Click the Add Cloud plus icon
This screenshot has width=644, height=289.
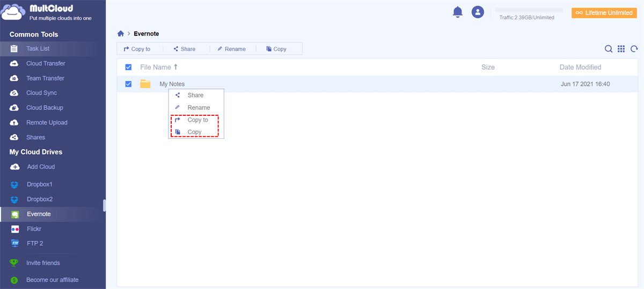click(x=14, y=167)
